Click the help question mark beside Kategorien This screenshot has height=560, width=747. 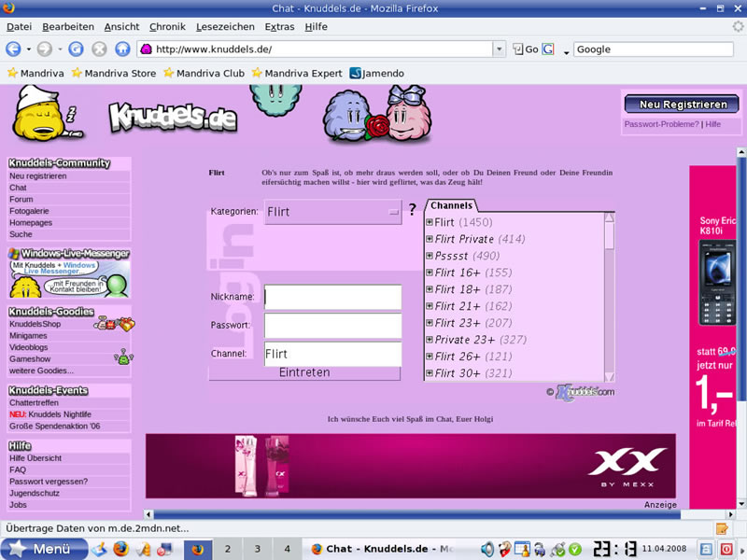pos(412,211)
